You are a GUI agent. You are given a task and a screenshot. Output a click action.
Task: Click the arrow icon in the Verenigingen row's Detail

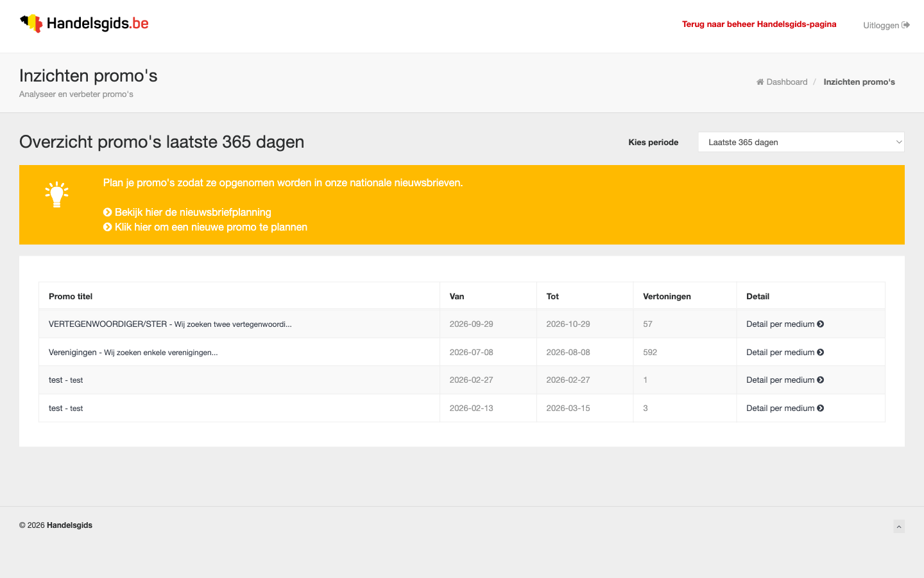tap(820, 353)
